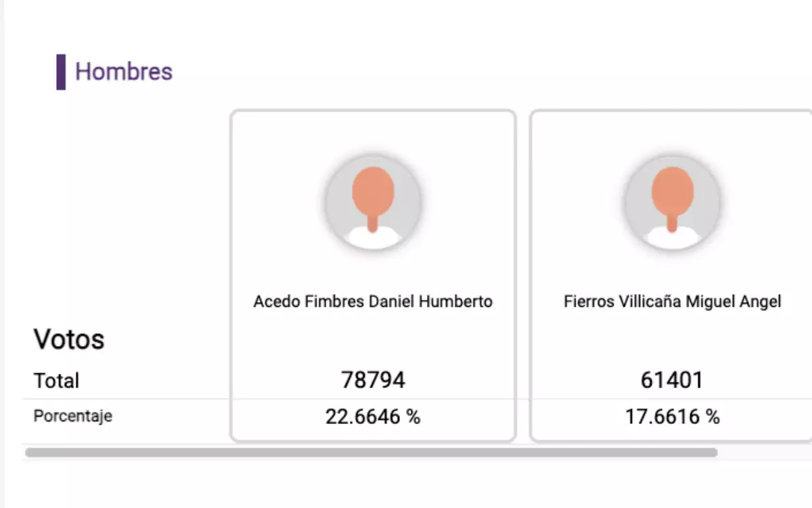Click the name Acedo Fimbres Daniel Humberto
This screenshot has height=508, width=812.
click(373, 301)
